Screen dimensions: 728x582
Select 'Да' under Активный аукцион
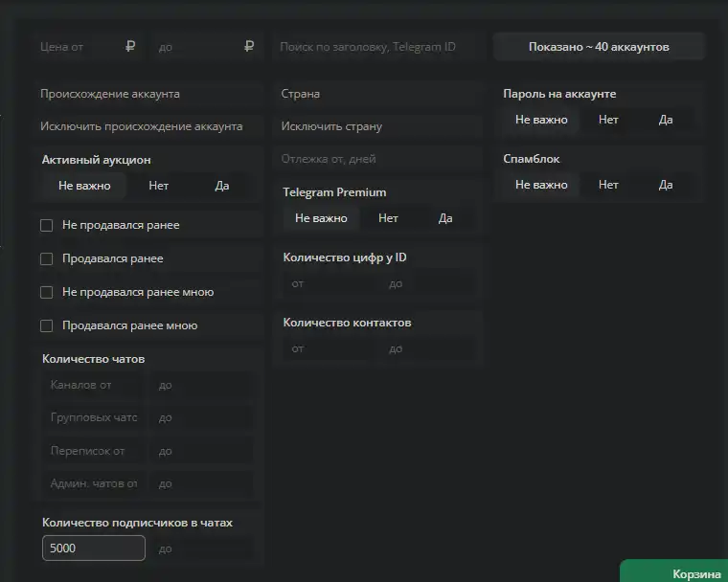[222, 186]
